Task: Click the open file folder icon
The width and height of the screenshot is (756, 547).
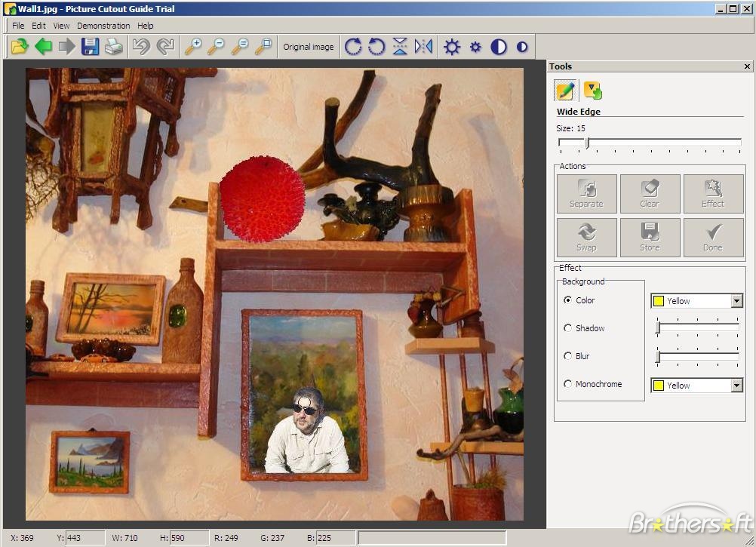Action: (20, 47)
